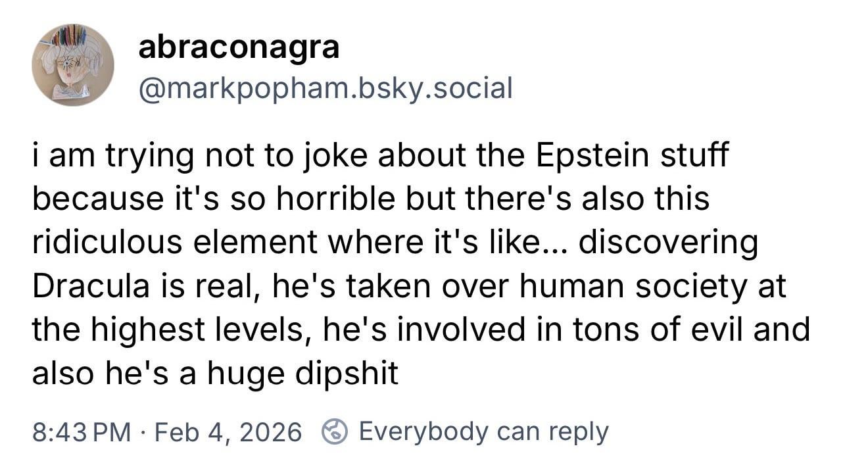Click the 8:43 PM timestamp

[x=82, y=432]
